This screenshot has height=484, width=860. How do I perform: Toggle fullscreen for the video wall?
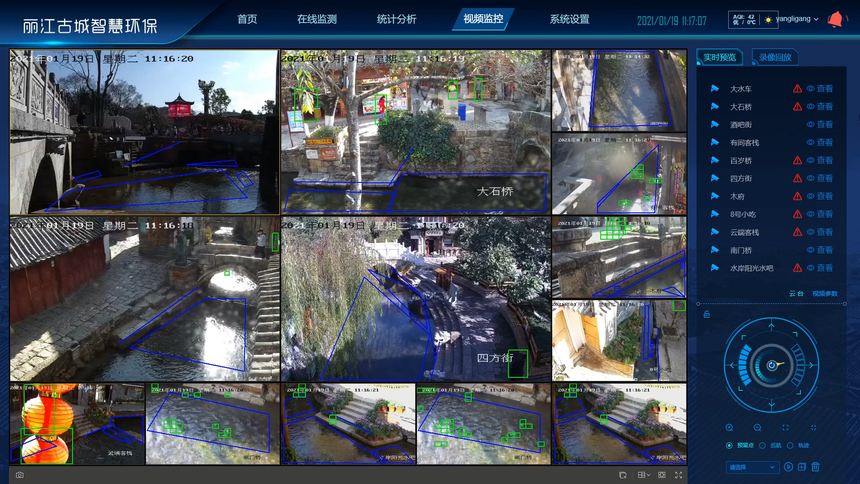pos(678,475)
